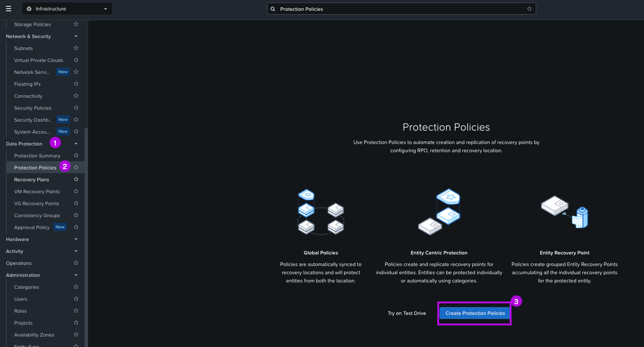Collapse the Data Protection section
Image resolution: width=644 pixels, height=347 pixels.
pyautogui.click(x=76, y=144)
